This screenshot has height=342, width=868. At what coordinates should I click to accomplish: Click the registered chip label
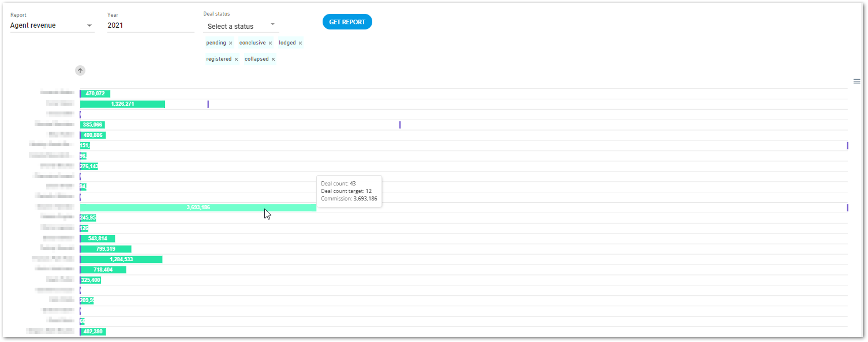pyautogui.click(x=219, y=59)
